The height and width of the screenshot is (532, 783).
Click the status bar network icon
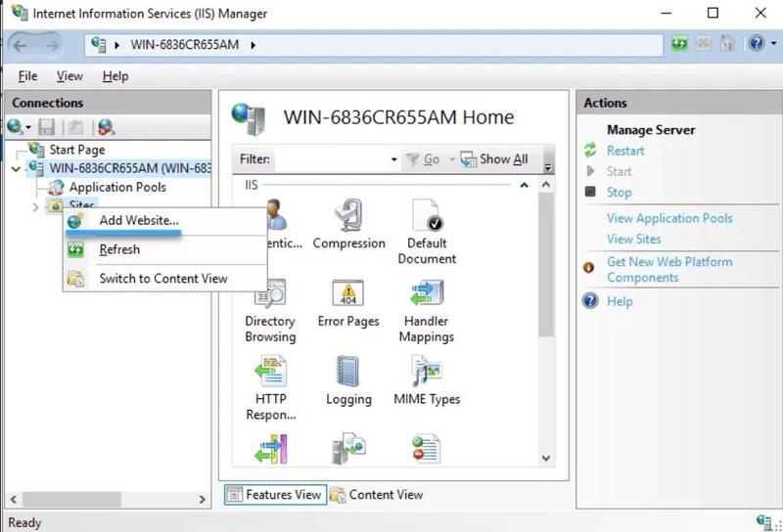763,522
